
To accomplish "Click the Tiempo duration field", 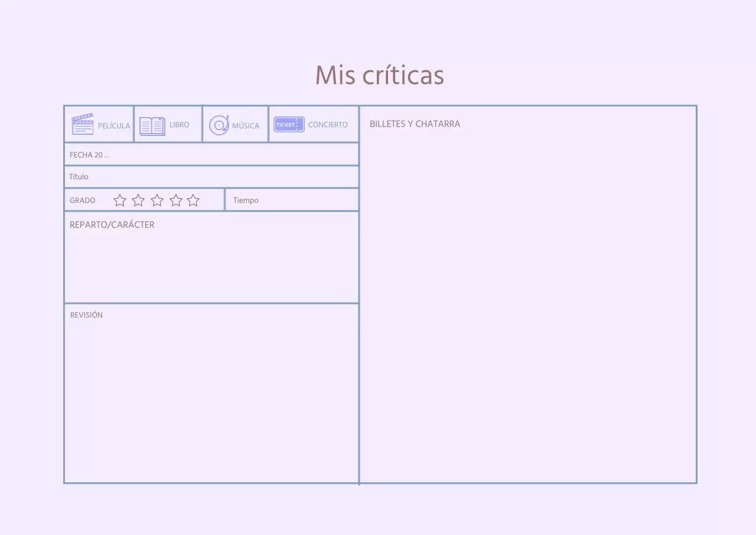I will click(292, 200).
